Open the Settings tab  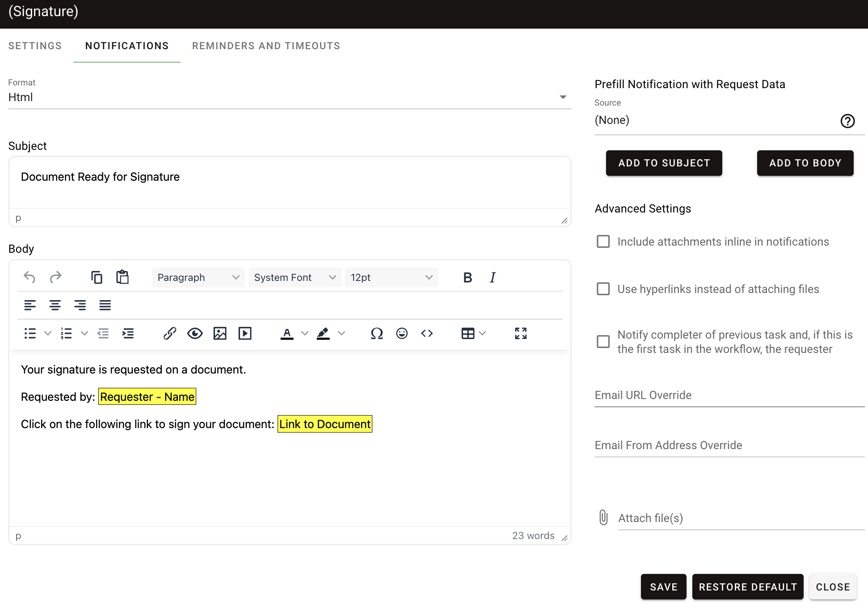pos(35,46)
